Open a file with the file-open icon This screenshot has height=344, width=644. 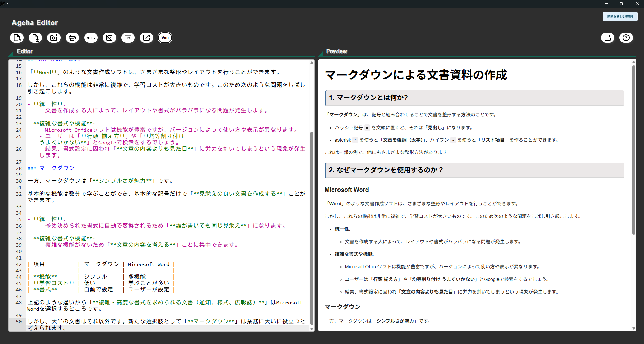[17, 38]
